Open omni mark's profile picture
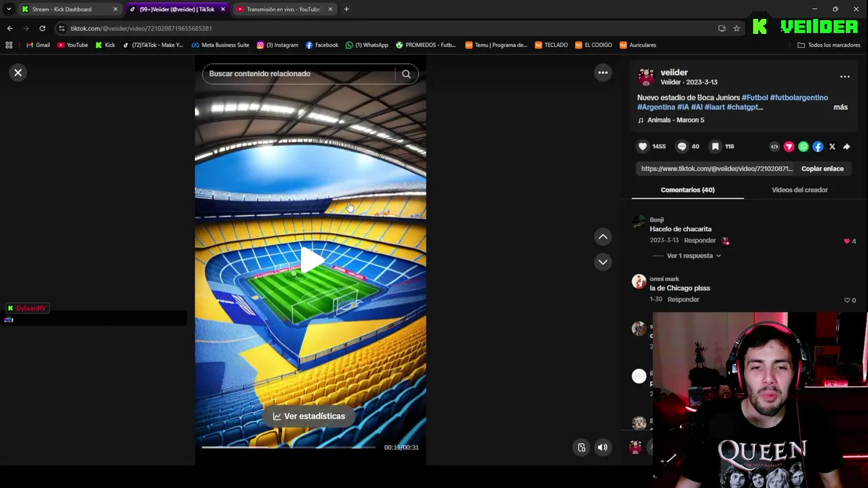 tap(639, 282)
